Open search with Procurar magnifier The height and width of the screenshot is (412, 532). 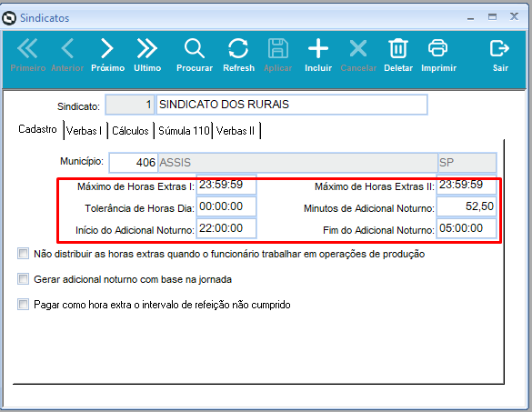195,55
